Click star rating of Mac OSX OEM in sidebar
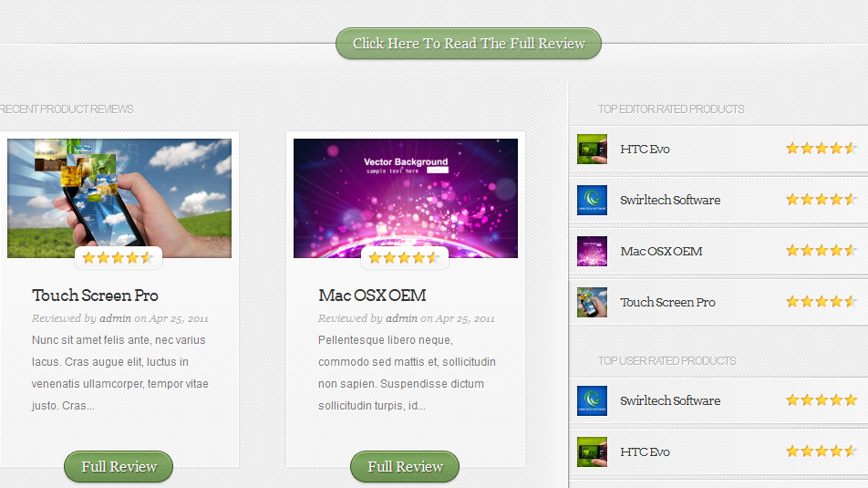This screenshot has width=868, height=488. pos(821,250)
